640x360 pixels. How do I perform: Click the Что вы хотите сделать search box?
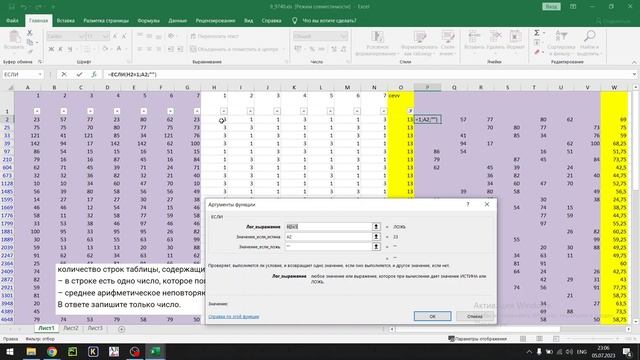click(329, 20)
